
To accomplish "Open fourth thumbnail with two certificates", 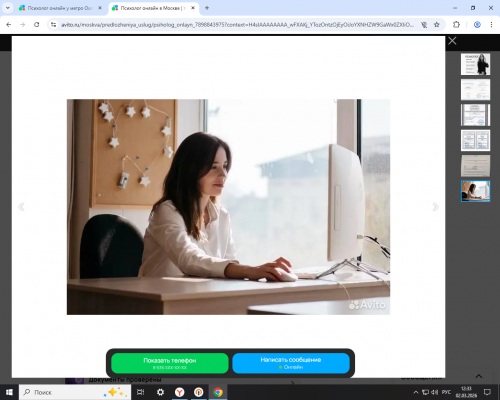I will pyautogui.click(x=475, y=140).
